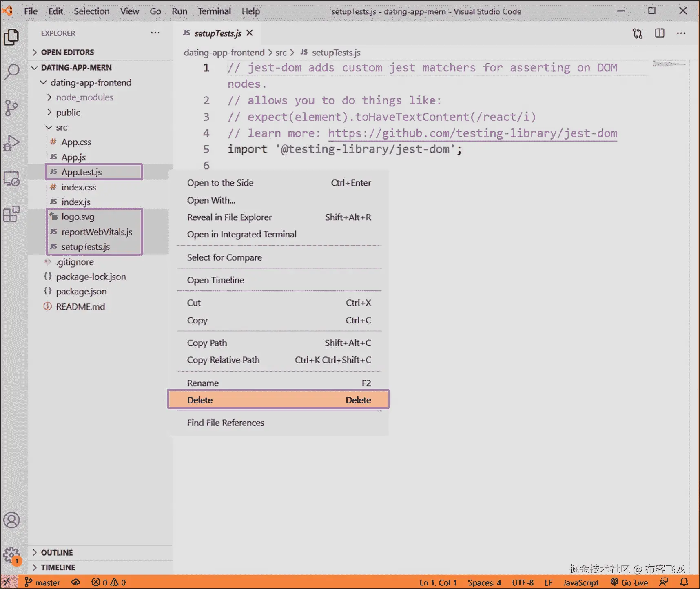Screen dimensions: 700x589
Task: Open the Selection menu
Action: 91,11
